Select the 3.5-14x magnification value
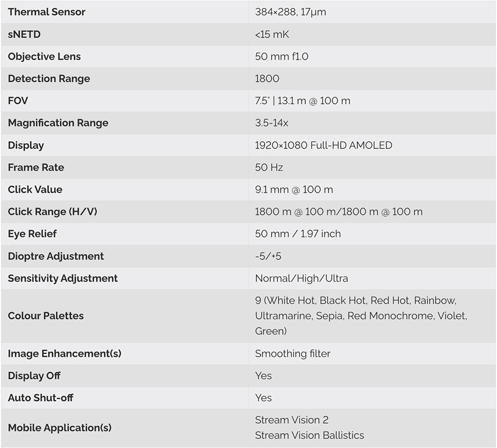 tap(272, 123)
